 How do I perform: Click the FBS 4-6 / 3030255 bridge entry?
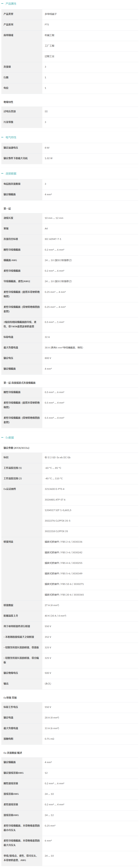click(63, 563)
